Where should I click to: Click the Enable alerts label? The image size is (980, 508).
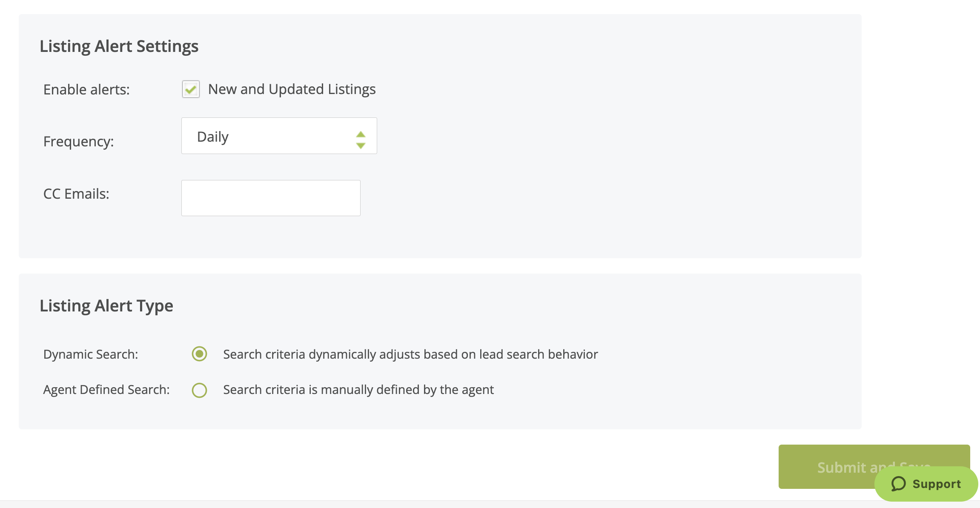click(86, 89)
